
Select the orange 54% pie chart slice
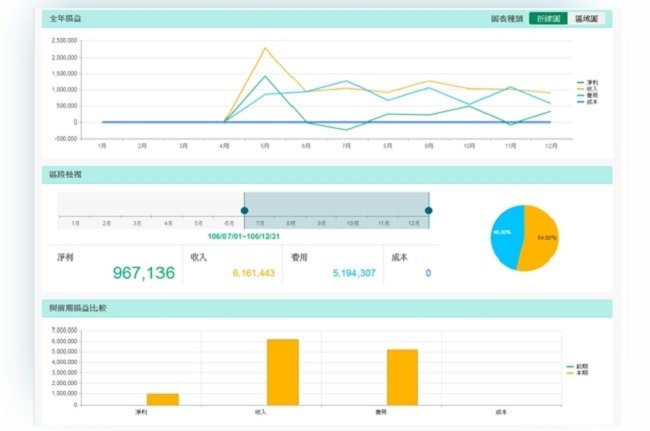(x=541, y=238)
